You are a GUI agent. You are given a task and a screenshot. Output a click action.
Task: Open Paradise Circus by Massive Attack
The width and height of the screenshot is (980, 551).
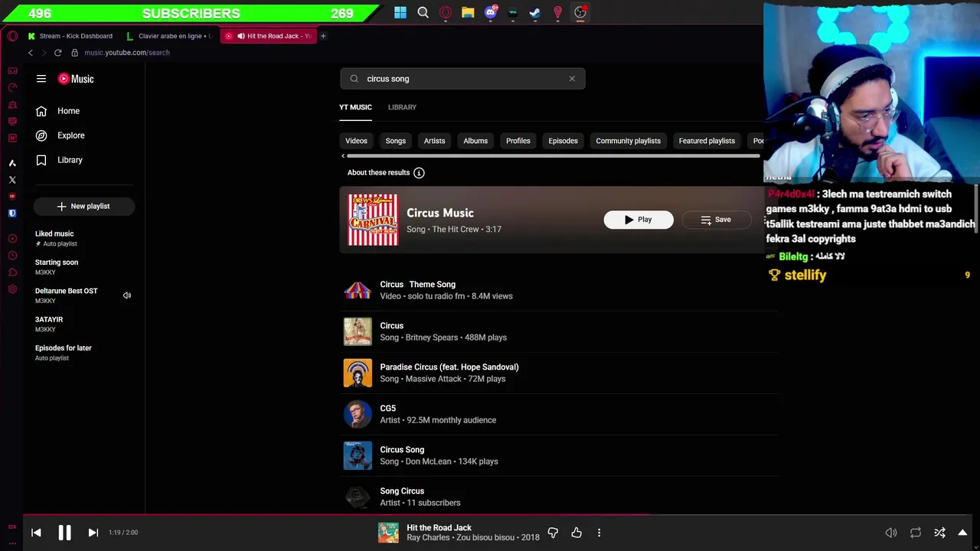click(x=559, y=373)
